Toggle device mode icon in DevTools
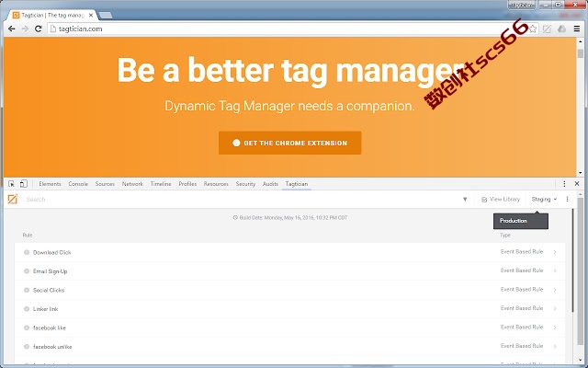 pyautogui.click(x=24, y=184)
